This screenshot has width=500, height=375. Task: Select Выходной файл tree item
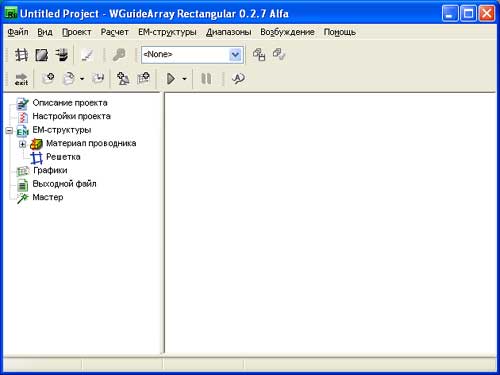coord(64,184)
